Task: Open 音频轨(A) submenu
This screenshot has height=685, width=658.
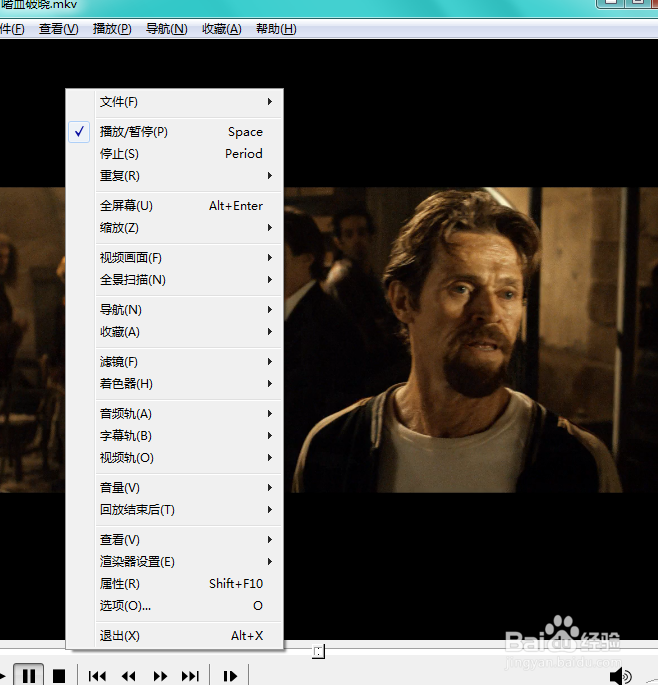Action: click(x=174, y=414)
